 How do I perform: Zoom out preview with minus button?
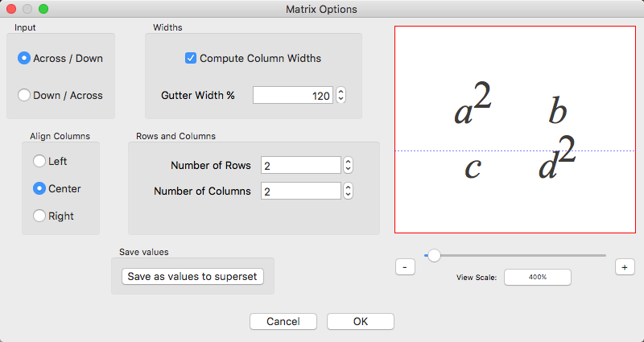tap(406, 267)
